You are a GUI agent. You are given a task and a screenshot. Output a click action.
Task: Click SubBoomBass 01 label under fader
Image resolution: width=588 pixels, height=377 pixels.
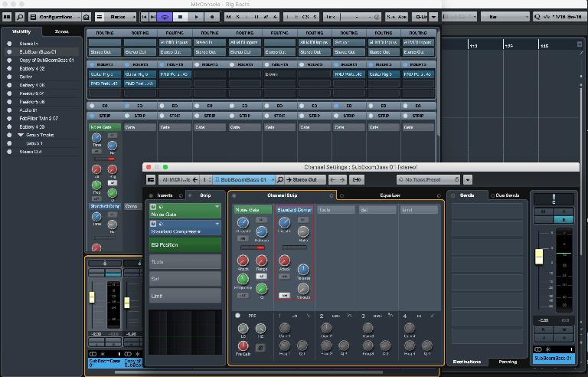(x=554, y=358)
